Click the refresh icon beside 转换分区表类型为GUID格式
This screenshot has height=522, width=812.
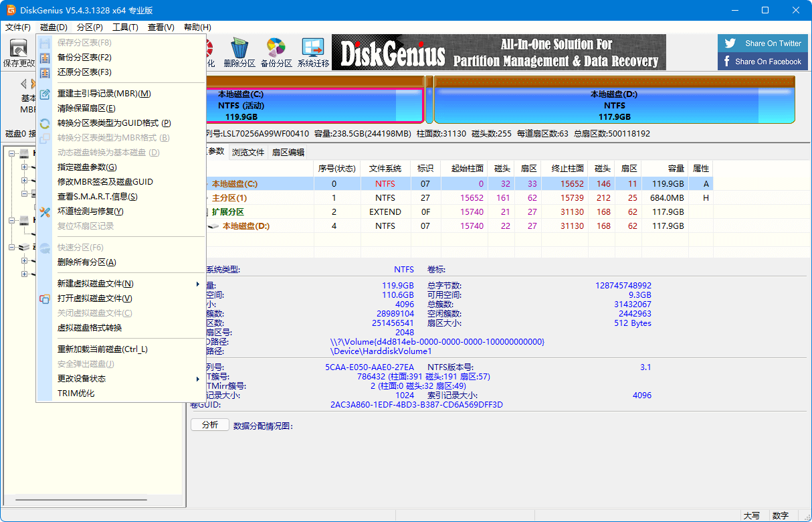(45, 123)
